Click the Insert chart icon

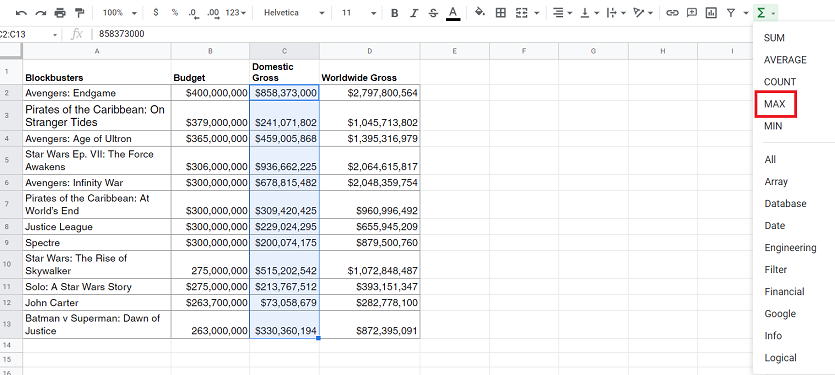pyautogui.click(x=711, y=13)
